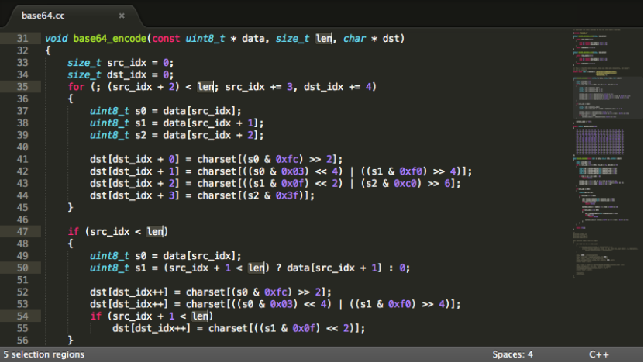Click line number 50 in the gutter
The width and height of the screenshot is (644, 363).
22,268
